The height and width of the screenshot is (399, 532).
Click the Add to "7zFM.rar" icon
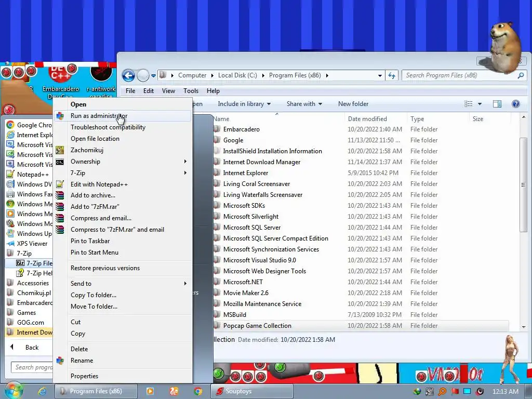coord(60,207)
